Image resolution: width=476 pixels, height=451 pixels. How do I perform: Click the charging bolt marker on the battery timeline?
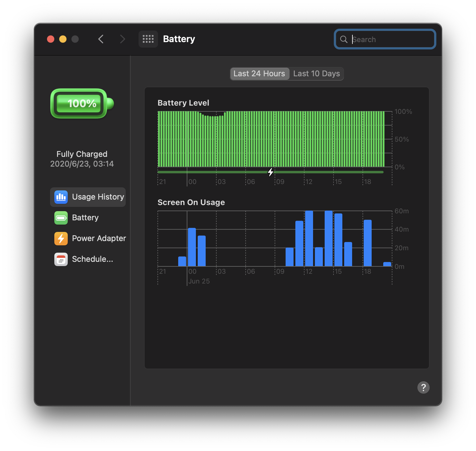271,172
